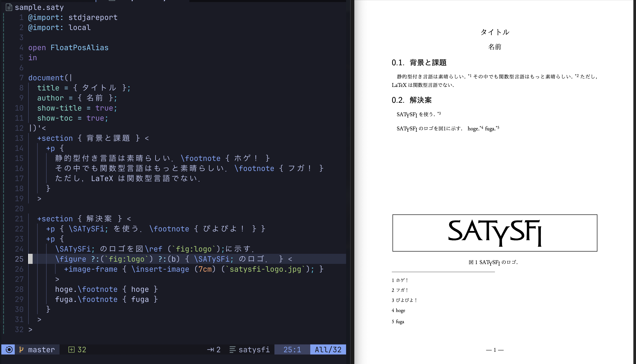Click heading 0.1. 背景と課題 in PDF
The width and height of the screenshot is (636, 364).
[419, 62]
